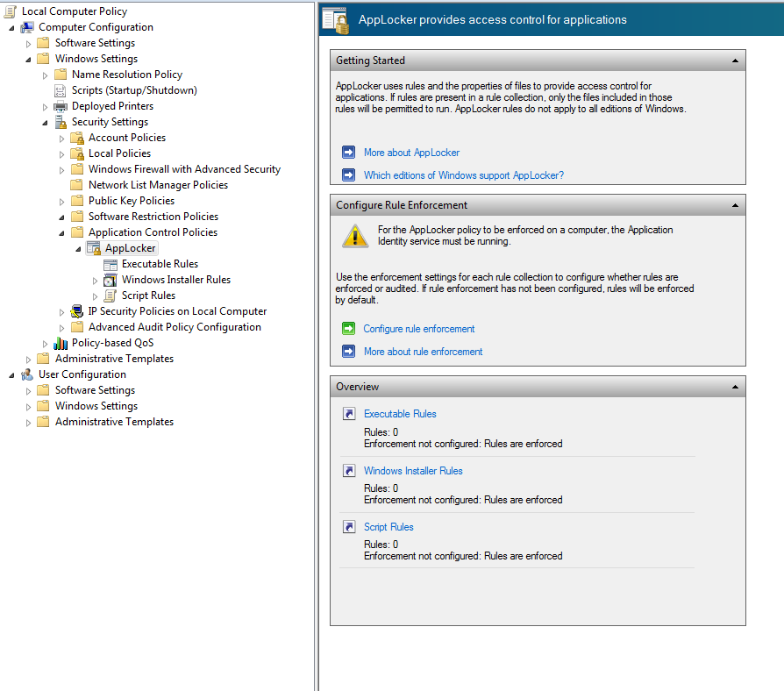Collapse the Configure Rule Enforcement section
Image resolution: width=784 pixels, height=691 pixels.
point(735,205)
